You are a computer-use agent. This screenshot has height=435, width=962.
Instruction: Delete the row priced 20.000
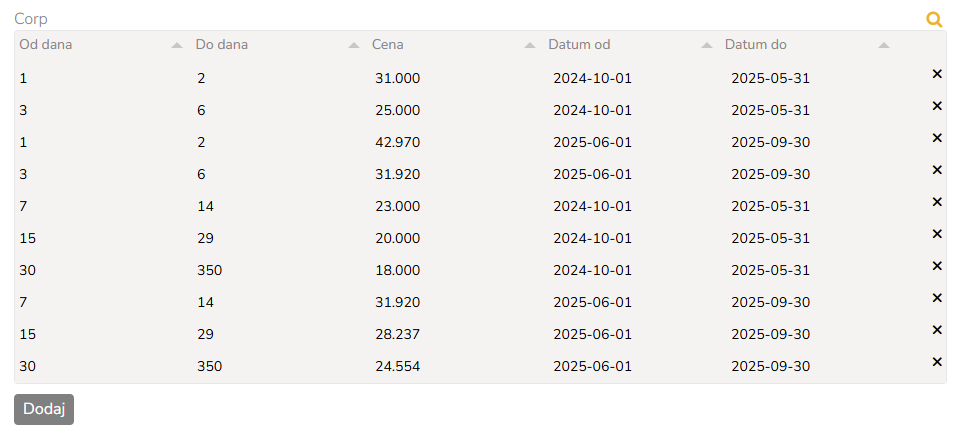click(937, 234)
